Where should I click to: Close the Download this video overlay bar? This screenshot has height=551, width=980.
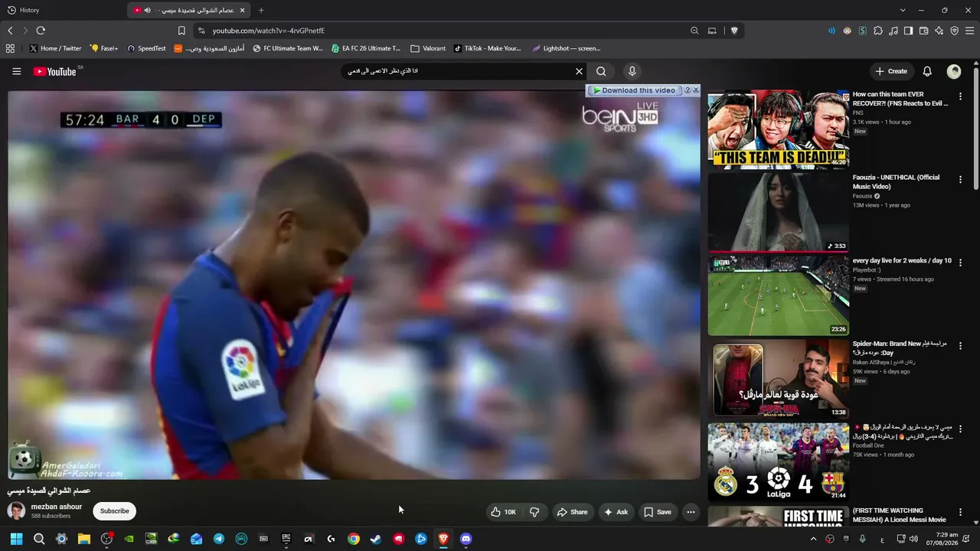(695, 90)
